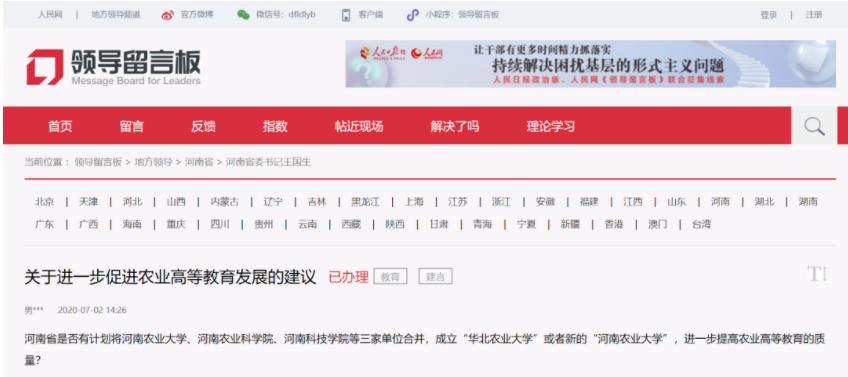Select region 山西
848x377 pixels.
pyautogui.click(x=176, y=202)
